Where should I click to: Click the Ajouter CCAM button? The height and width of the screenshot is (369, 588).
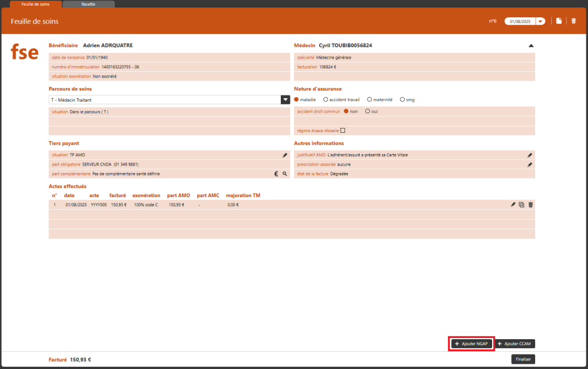pos(515,344)
